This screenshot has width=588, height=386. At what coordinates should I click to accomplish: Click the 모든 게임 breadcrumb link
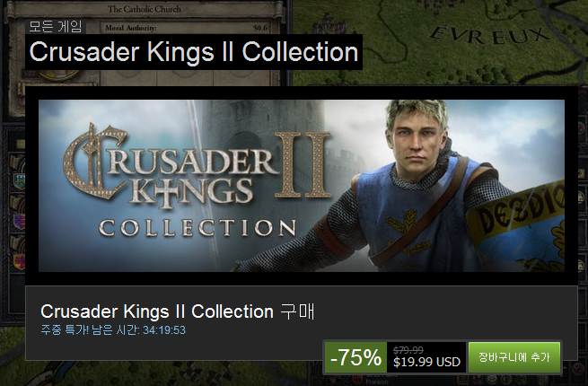tap(55, 26)
